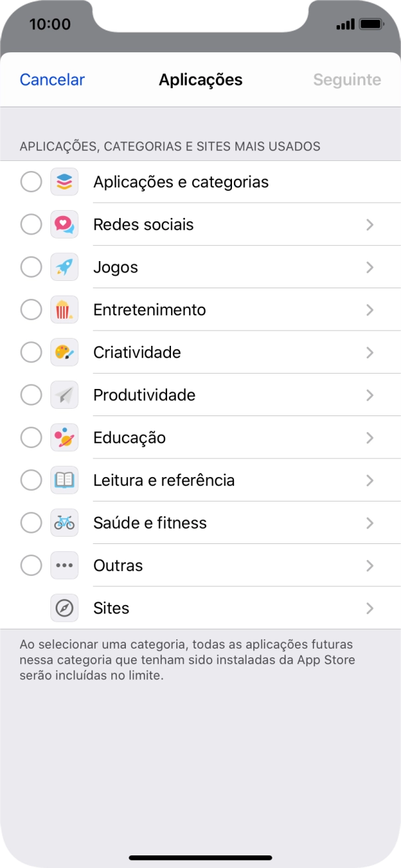Click the Leitura e referência book icon
Image resolution: width=401 pixels, height=868 pixels.
[64, 480]
